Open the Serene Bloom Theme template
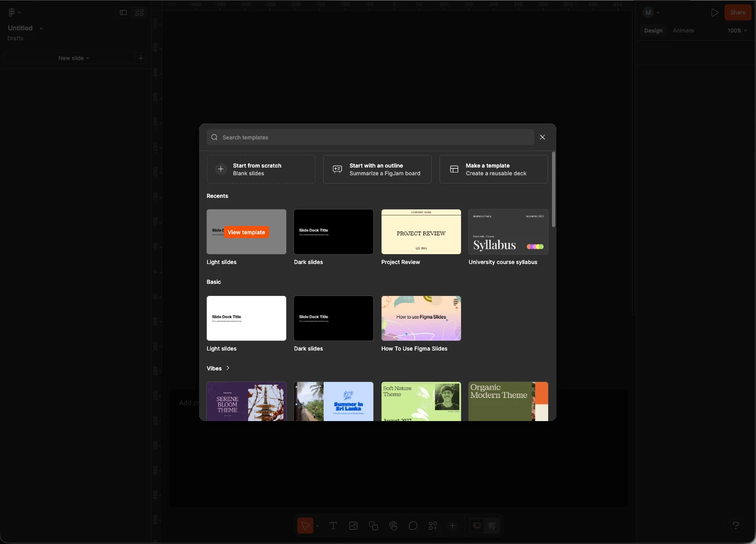This screenshot has height=544, width=756. click(246, 401)
